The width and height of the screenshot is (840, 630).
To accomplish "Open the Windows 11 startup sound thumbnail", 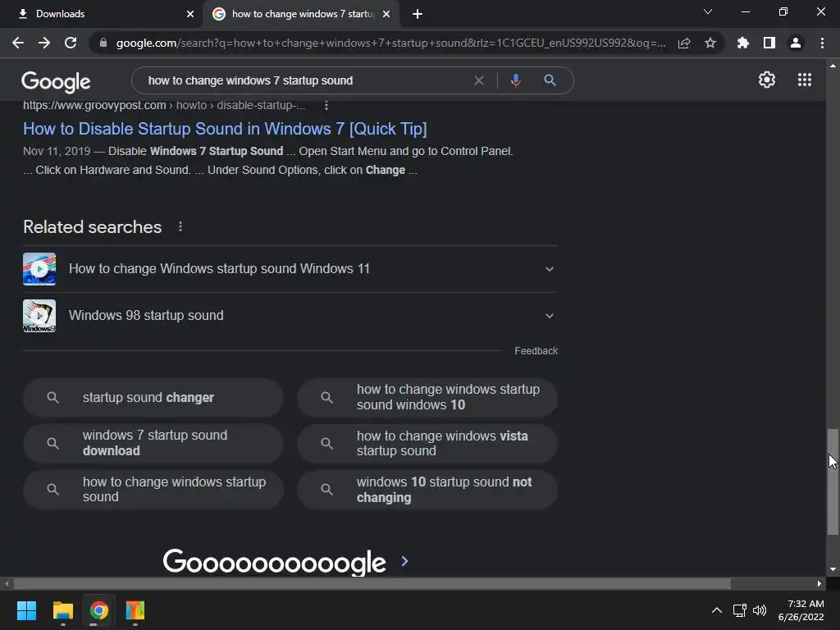I will click(x=39, y=269).
